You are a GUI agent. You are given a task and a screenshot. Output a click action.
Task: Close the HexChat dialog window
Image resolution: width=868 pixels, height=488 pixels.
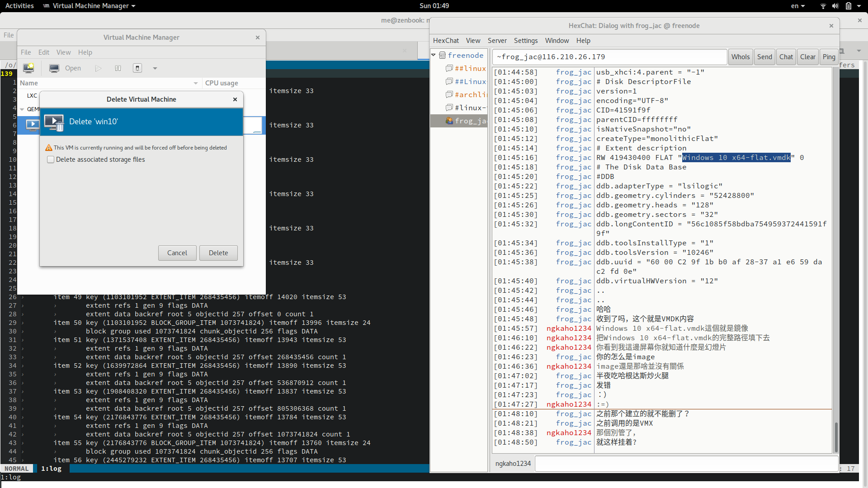click(831, 26)
